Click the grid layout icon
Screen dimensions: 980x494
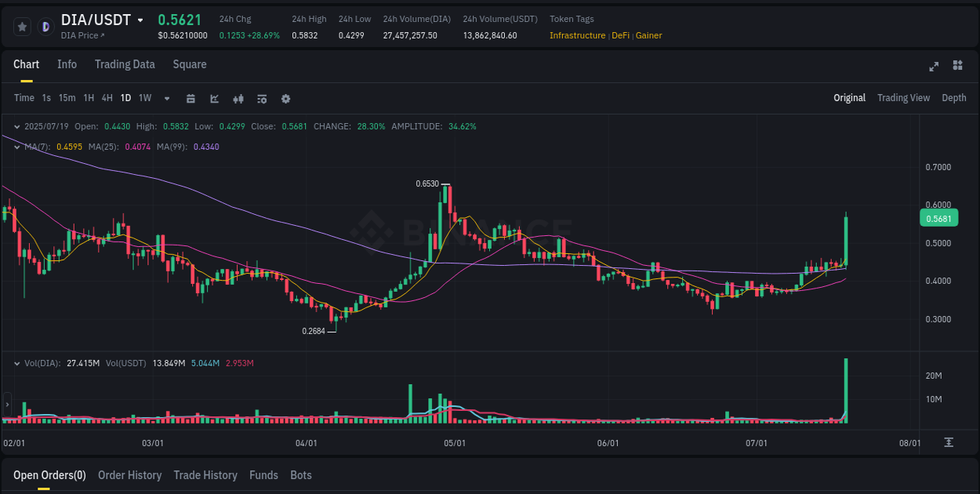click(x=958, y=67)
